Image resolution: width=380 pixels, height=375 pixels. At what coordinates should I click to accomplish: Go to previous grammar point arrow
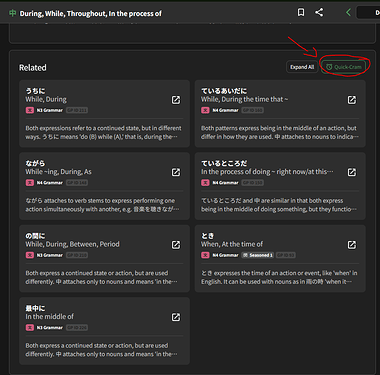348,13
